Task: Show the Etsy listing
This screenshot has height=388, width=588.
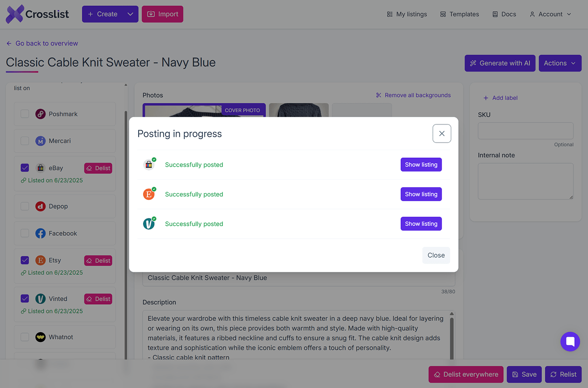Action: [x=421, y=194]
